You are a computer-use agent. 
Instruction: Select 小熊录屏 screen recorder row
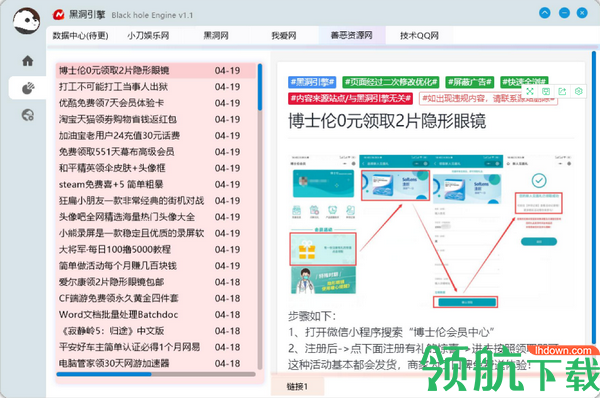(x=156, y=233)
